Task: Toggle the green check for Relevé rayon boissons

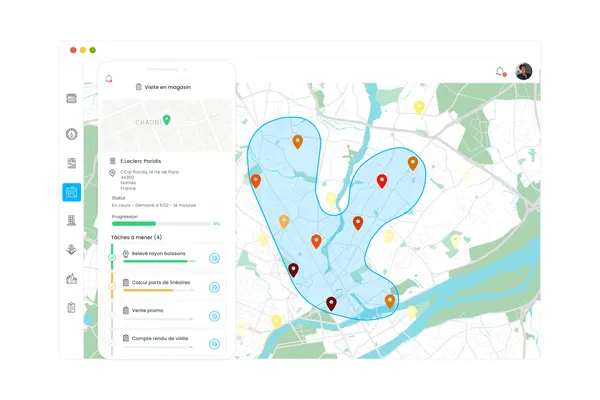Action: pyautogui.click(x=112, y=257)
